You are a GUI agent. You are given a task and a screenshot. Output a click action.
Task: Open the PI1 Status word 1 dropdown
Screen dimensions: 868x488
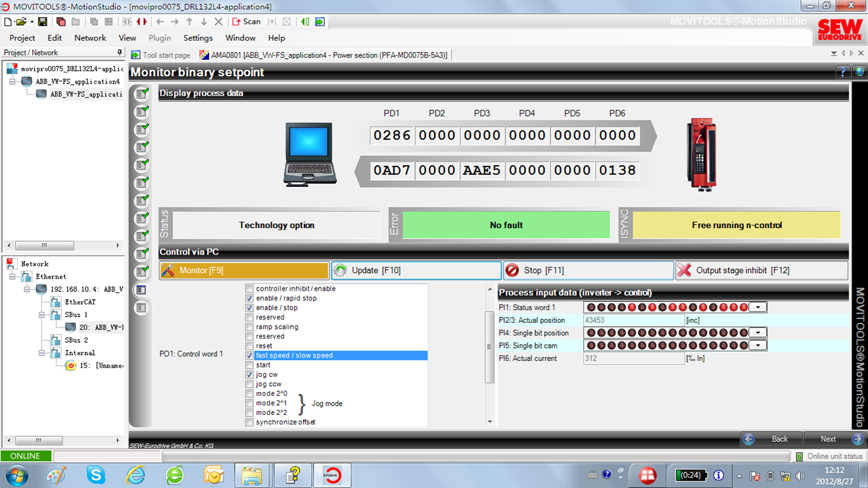758,307
